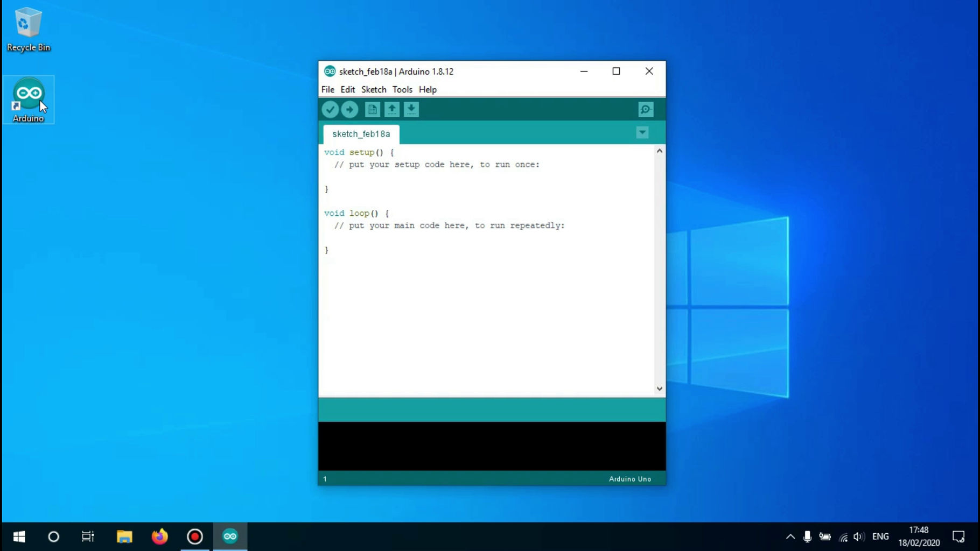Open the Tools menu
Viewport: 980px width, 551px height.
pos(402,89)
